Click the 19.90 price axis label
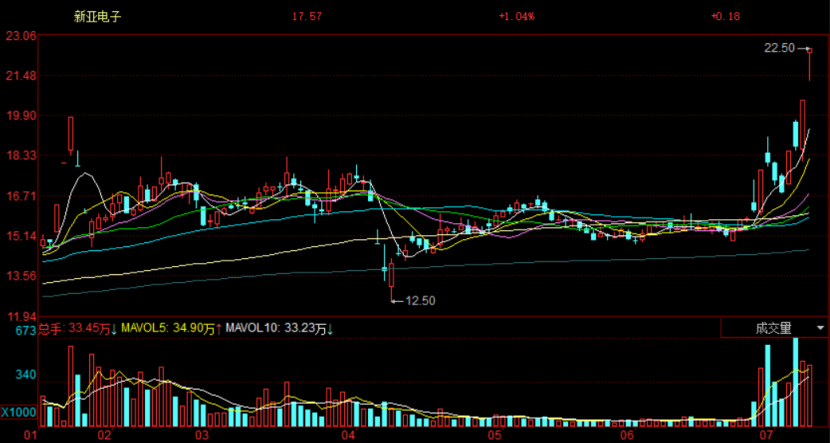This screenshot has width=830, height=443. pos(21,116)
